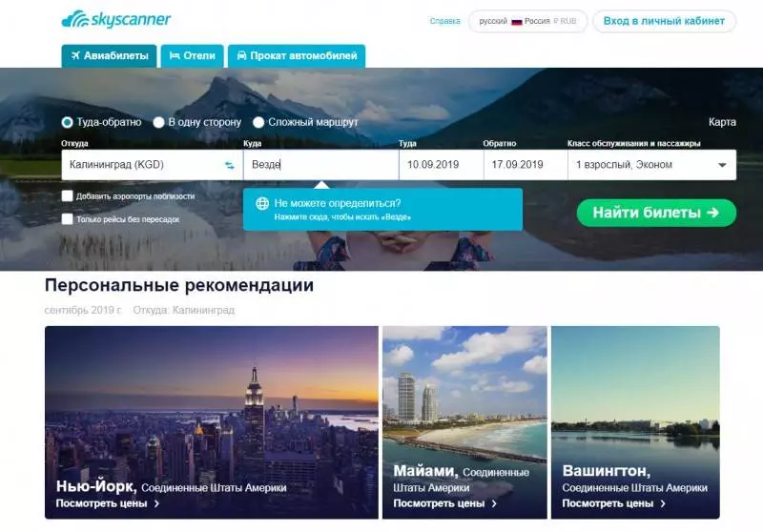Select the В одну сторону option
Screen dimensions: 763x532
click(x=158, y=122)
